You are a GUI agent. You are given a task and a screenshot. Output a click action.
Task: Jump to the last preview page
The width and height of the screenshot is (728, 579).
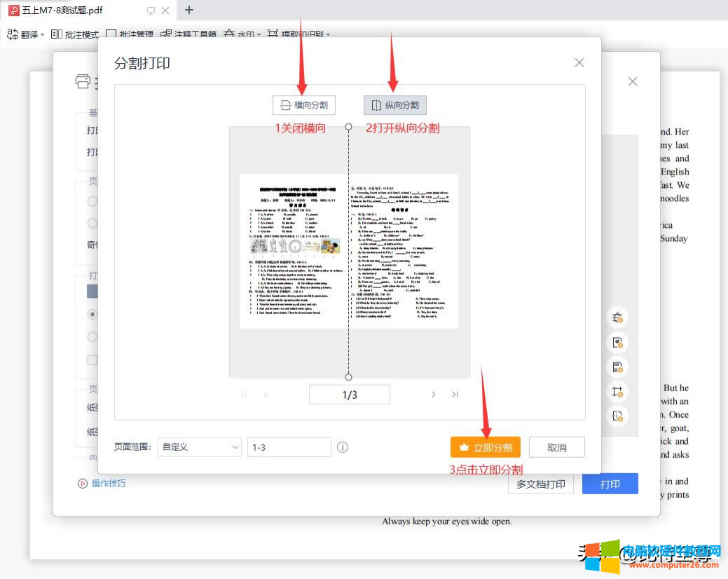click(455, 395)
